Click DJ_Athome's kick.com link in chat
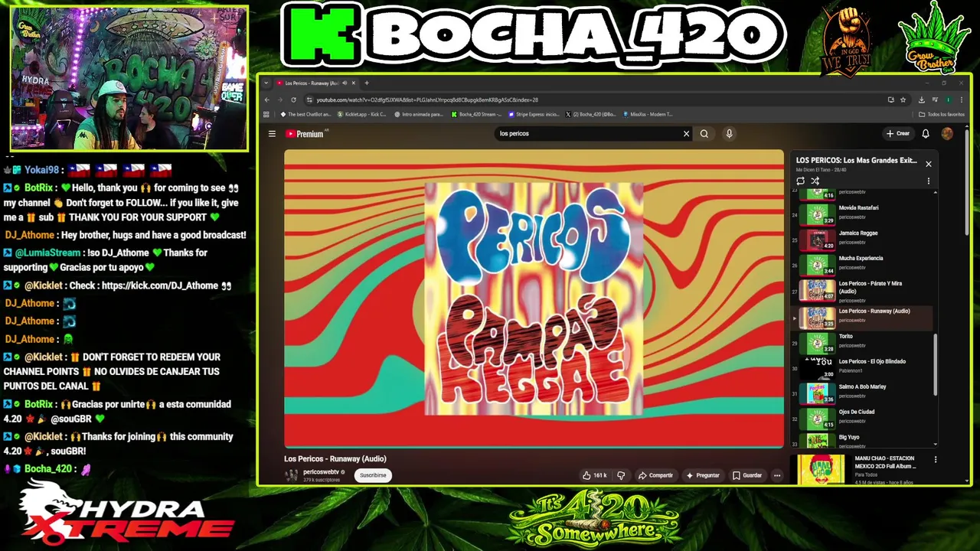980x551 pixels. 160,285
